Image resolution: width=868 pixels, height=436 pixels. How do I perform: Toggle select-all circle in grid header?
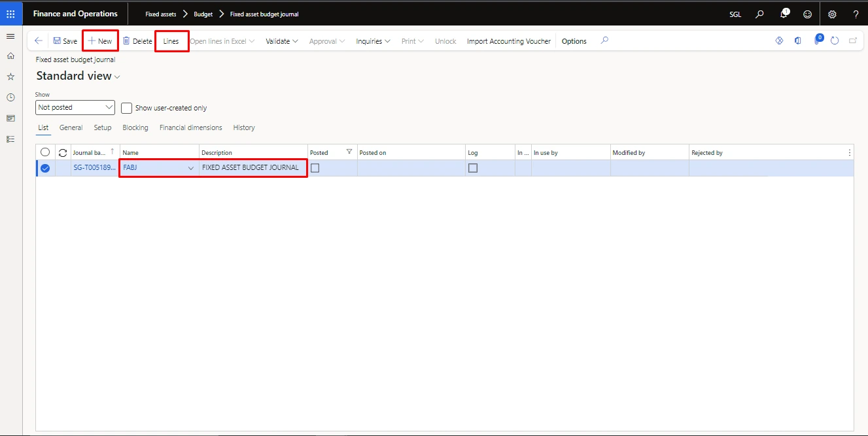point(45,152)
